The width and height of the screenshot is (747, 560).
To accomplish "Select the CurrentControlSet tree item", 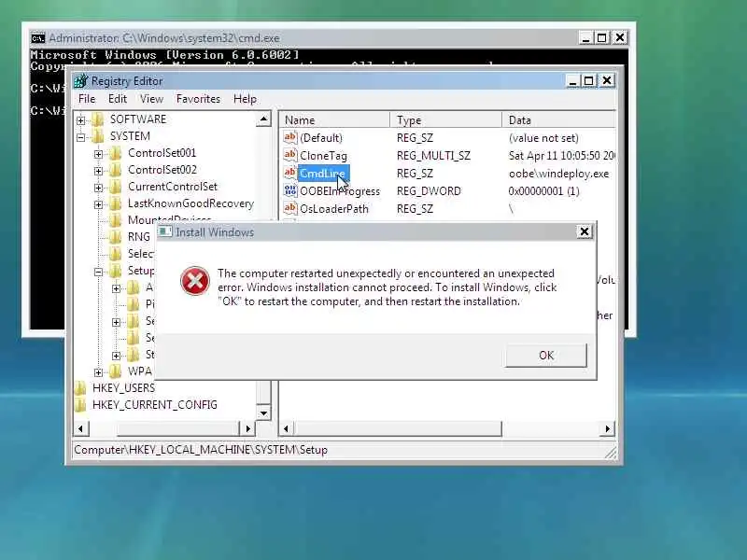I will (173, 186).
